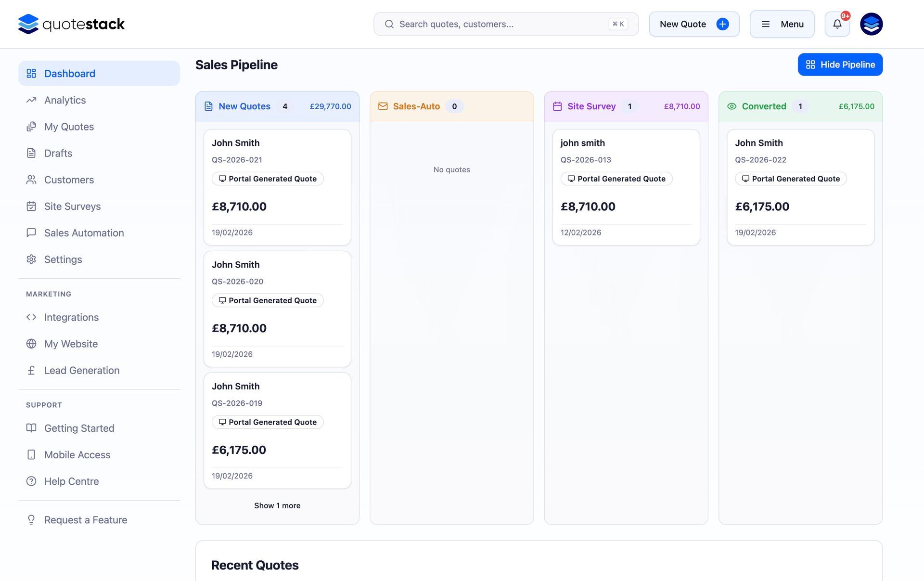Click the Settings gear icon in sidebar
Image resolution: width=924 pixels, height=581 pixels.
pos(31,259)
